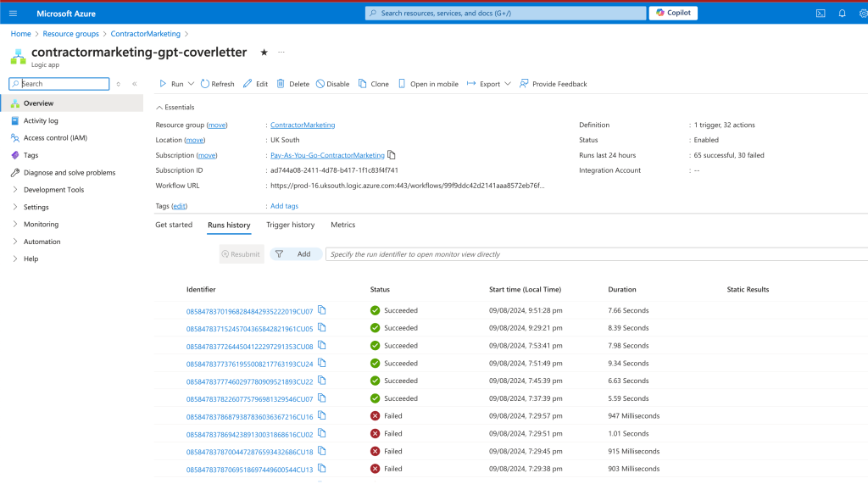868x484 pixels.
Task: Select Overview in sidebar
Action: click(72, 103)
